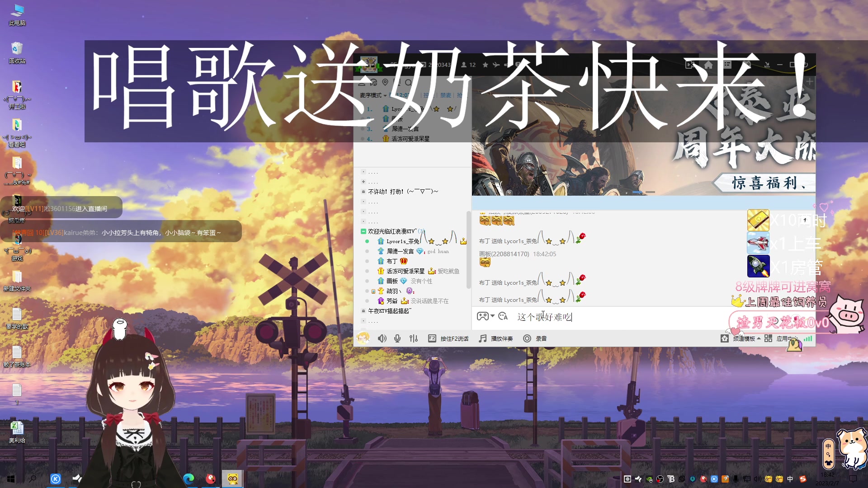
Task: Click the 频道模板 house icon
Action: [x=725, y=338]
